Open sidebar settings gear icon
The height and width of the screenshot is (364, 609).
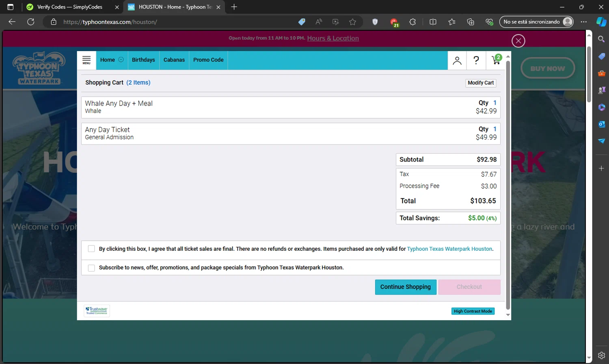(601, 355)
